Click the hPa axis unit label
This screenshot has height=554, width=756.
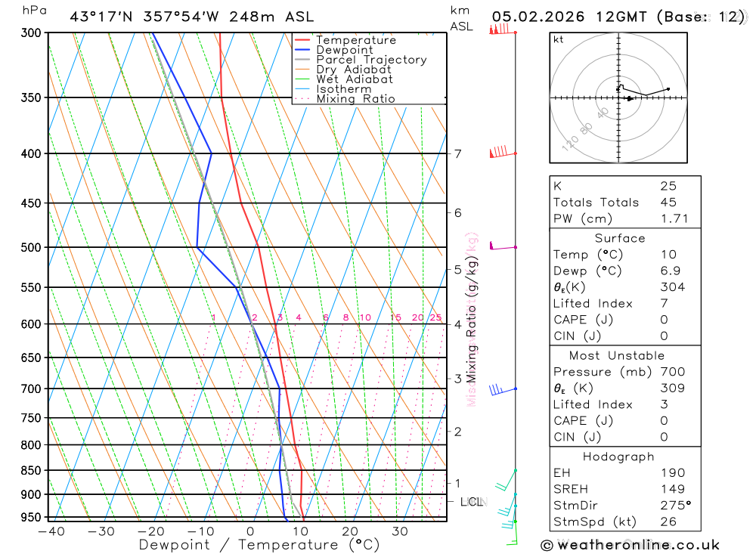35,11
